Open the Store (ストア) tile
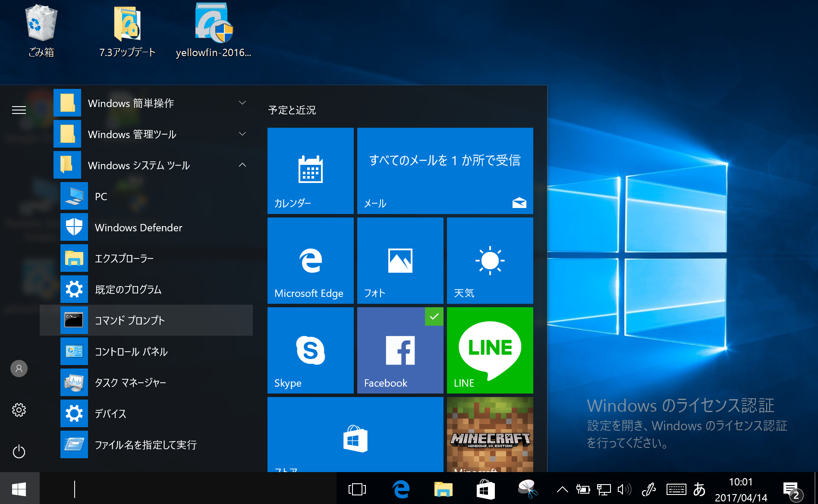The height and width of the screenshot is (504, 818). (x=356, y=435)
